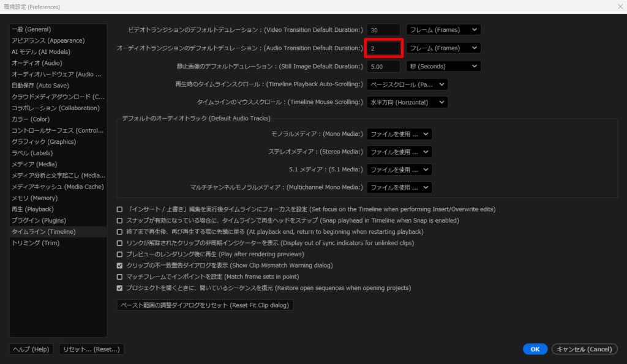Viewport: 627px width, 364px height.
Task: Expand the Timeline Playback Auto-Scrolling dropdown
Action: pos(407,84)
